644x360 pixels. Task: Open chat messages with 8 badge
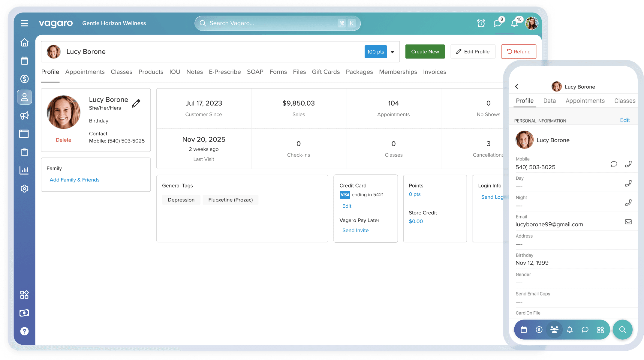click(x=498, y=23)
